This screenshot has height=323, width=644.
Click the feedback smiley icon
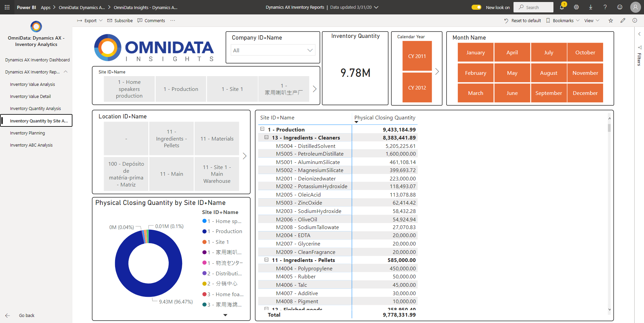(620, 7)
